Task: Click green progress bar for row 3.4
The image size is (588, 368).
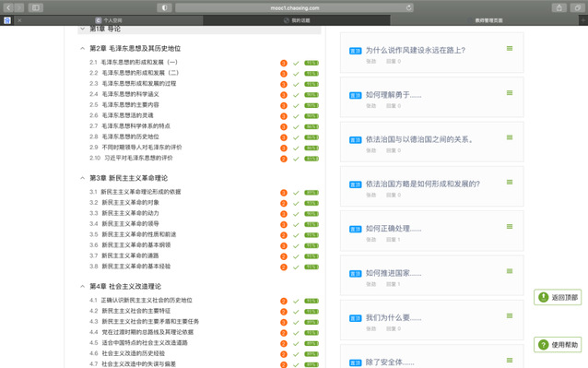Action: (312, 224)
